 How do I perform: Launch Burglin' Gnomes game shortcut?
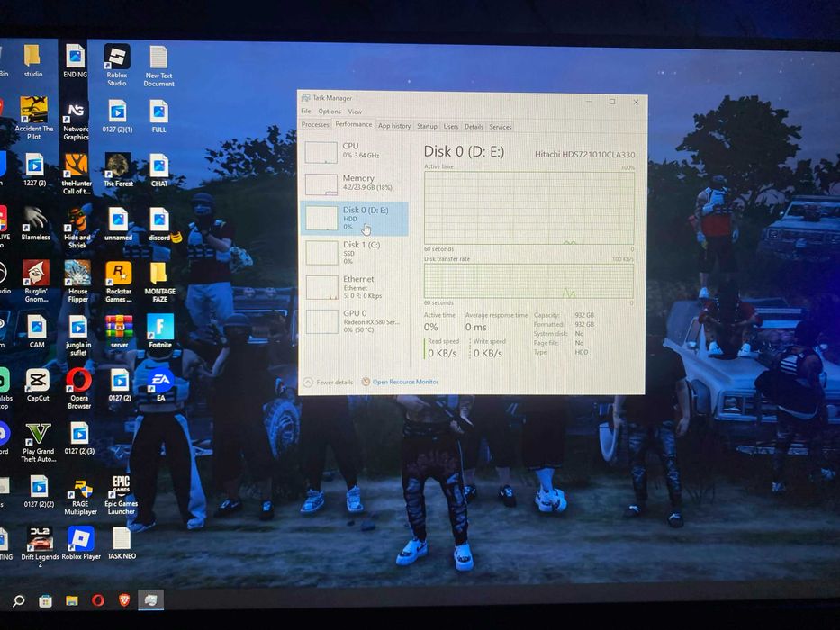36,281
